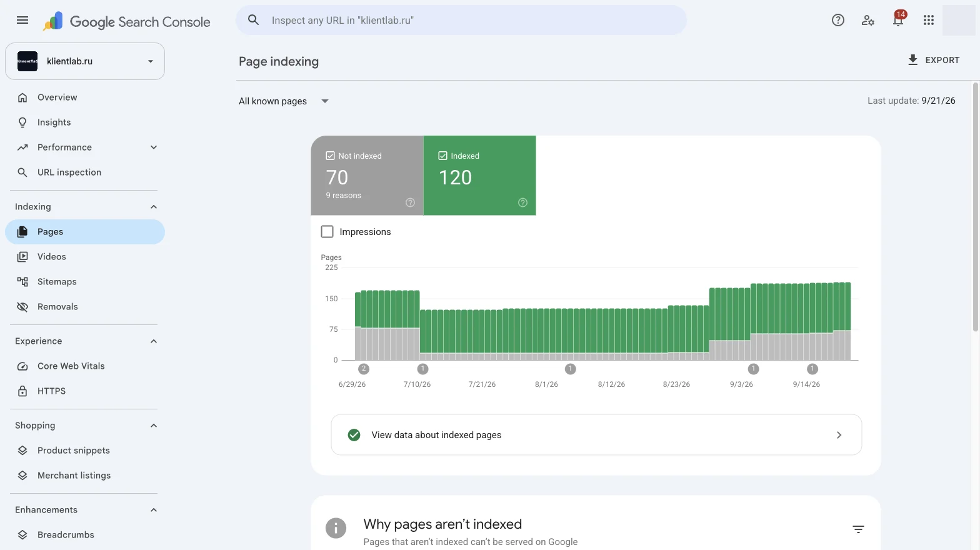Click the info icon beside Why pages
The image size is (980, 550).
(336, 528)
